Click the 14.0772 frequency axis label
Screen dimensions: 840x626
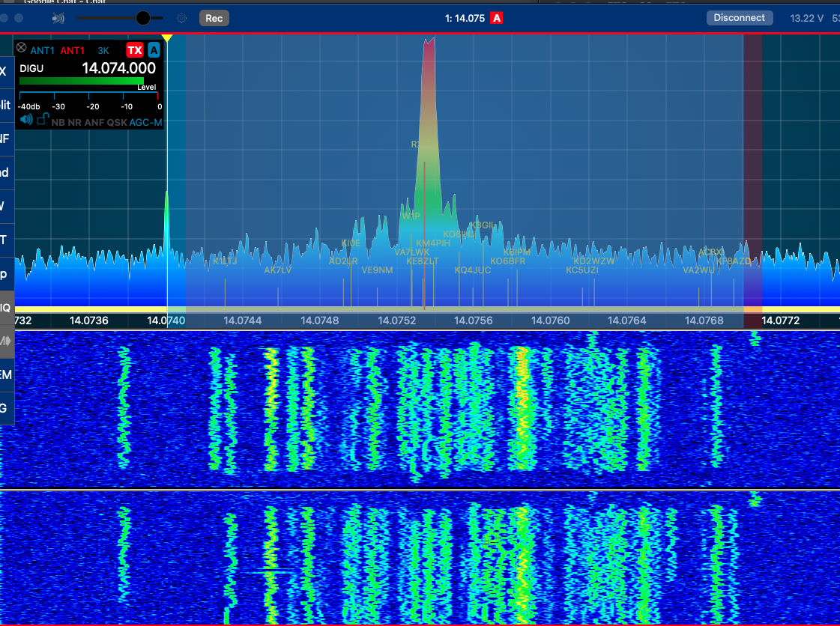(x=781, y=320)
